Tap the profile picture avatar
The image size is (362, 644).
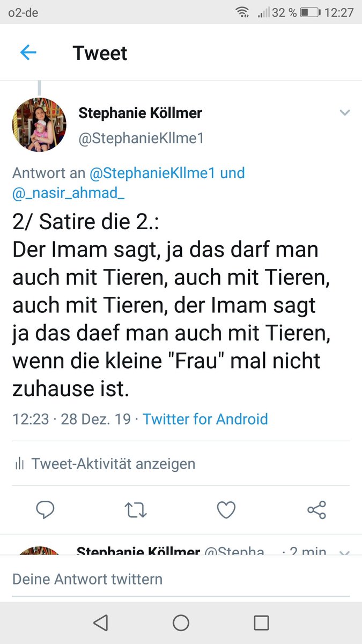(39, 125)
